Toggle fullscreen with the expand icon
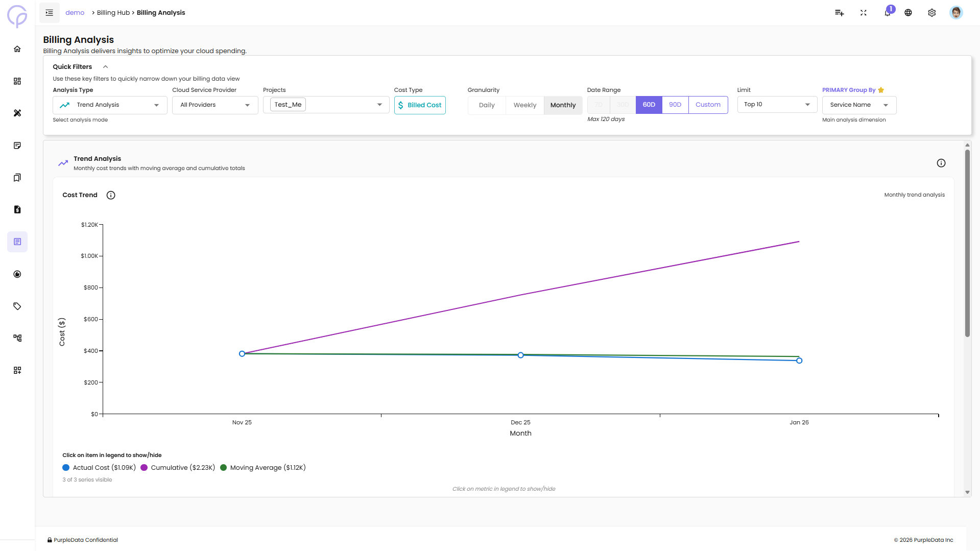 pos(863,13)
